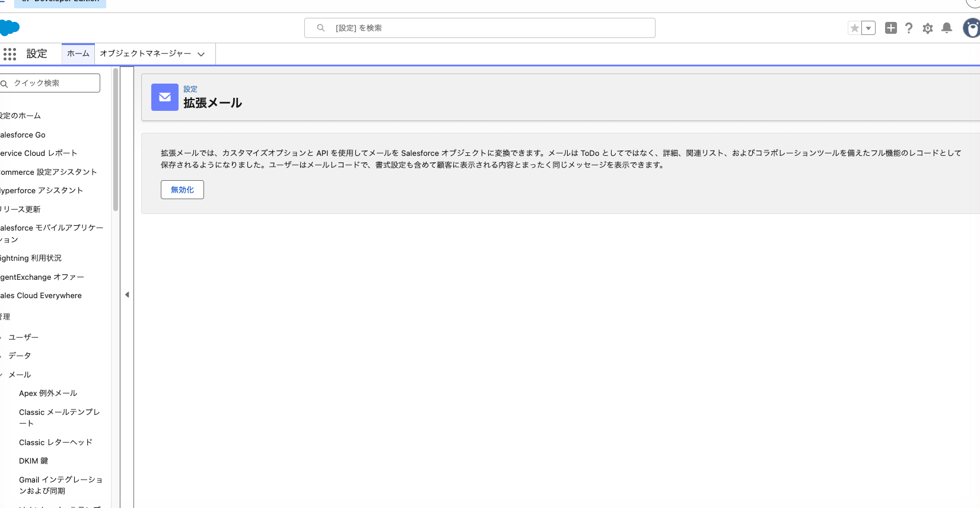The width and height of the screenshot is (980, 508).
Task: Open AgentExchange オファー item
Action: (x=42, y=277)
